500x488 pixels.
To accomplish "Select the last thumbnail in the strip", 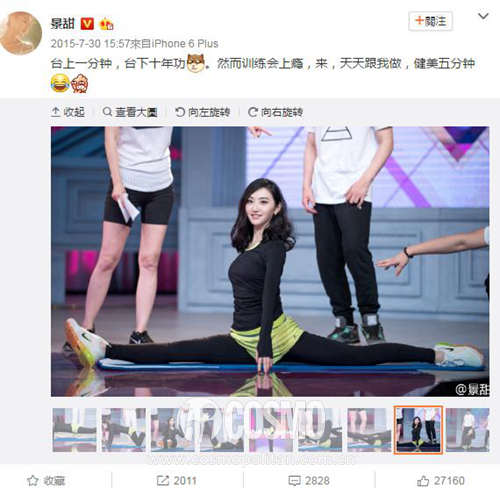I will [x=468, y=430].
